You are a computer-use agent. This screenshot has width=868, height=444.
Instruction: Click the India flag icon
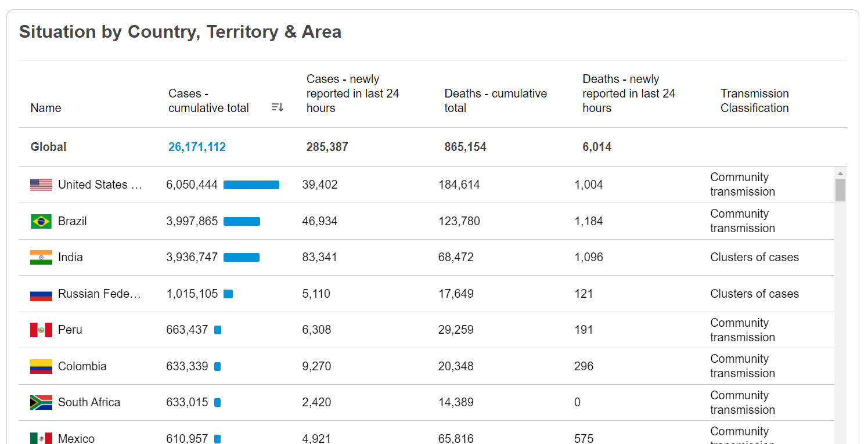[x=41, y=257]
